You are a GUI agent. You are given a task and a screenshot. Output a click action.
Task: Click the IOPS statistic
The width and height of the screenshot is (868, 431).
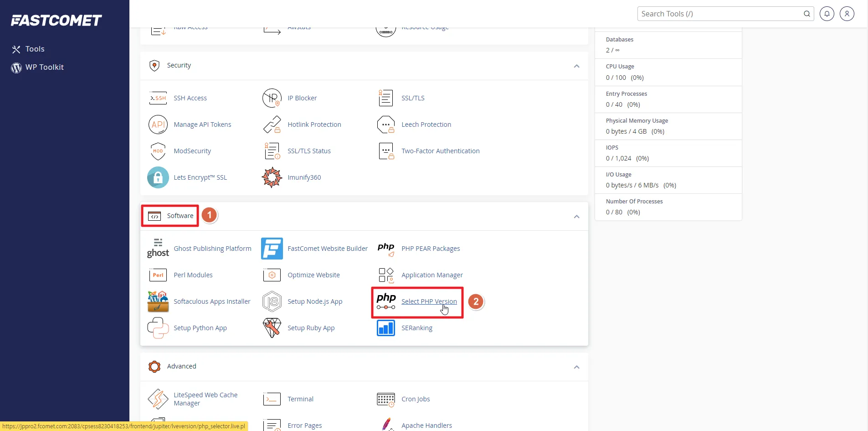668,153
